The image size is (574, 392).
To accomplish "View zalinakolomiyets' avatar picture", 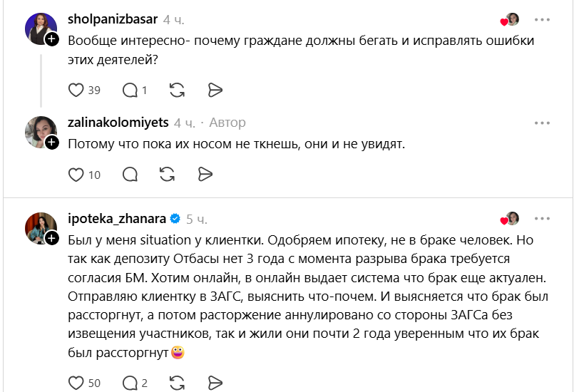I will tap(41, 132).
